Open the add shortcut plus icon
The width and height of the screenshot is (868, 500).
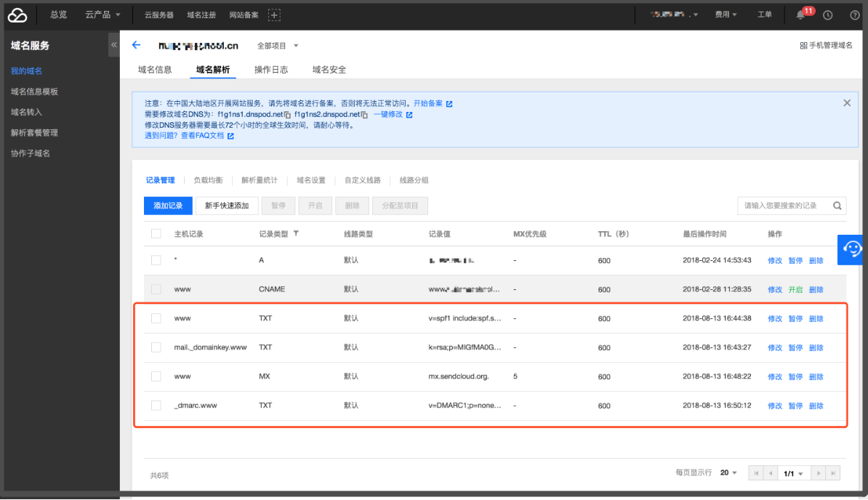point(274,15)
